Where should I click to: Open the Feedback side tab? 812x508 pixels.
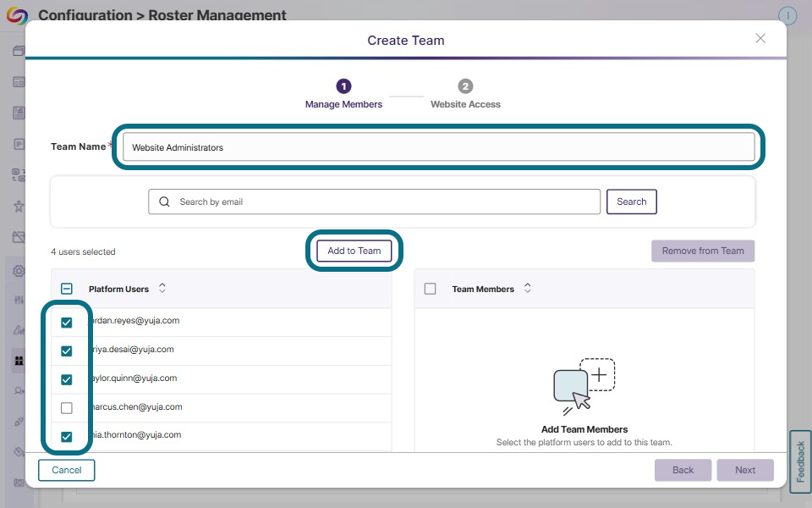[x=800, y=461]
